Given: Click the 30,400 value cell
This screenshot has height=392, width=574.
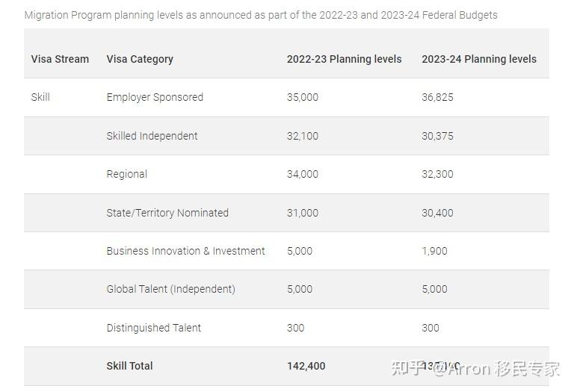Looking at the screenshot, I should point(437,213).
